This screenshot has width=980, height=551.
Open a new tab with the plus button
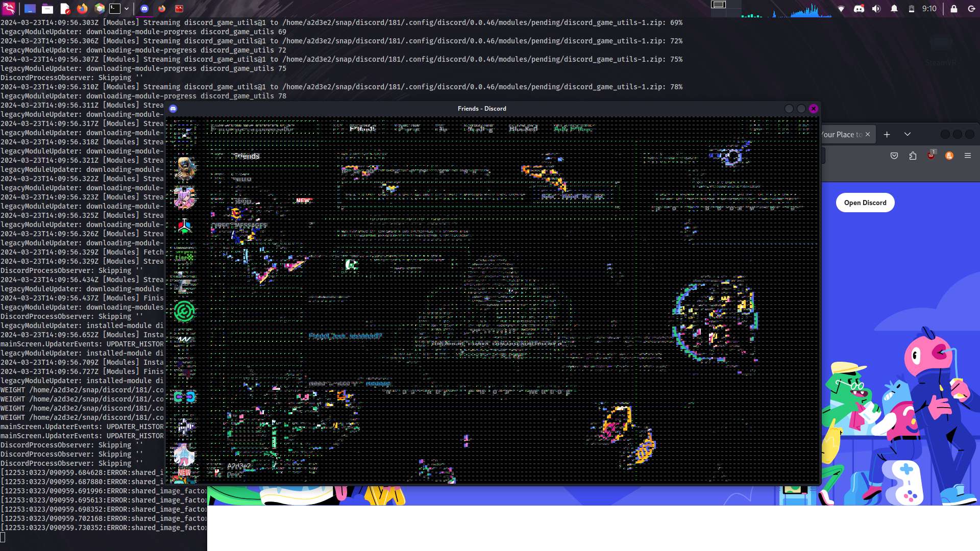coord(887,134)
